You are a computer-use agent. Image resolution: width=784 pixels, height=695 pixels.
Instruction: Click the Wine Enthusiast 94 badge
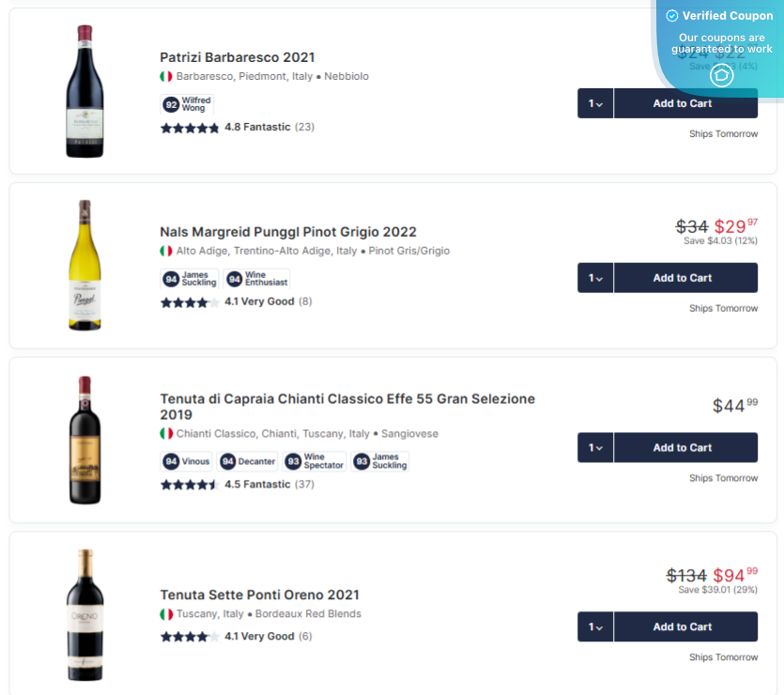(255, 279)
